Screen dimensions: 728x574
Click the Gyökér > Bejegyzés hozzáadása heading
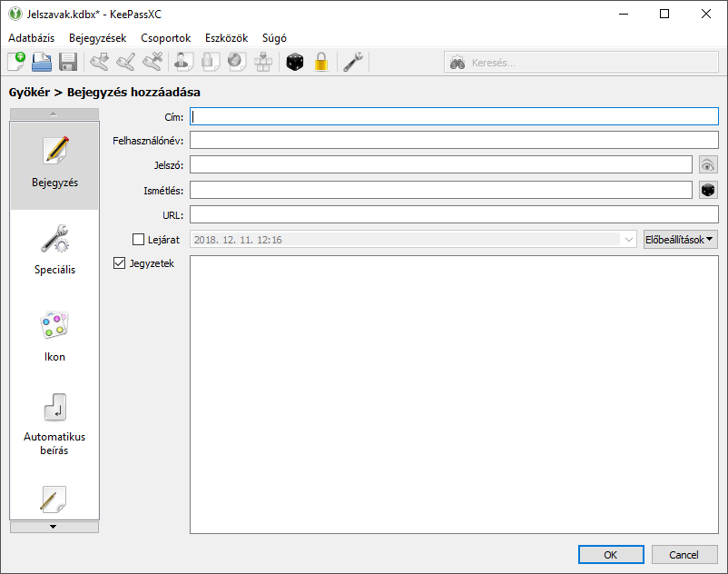(x=104, y=93)
